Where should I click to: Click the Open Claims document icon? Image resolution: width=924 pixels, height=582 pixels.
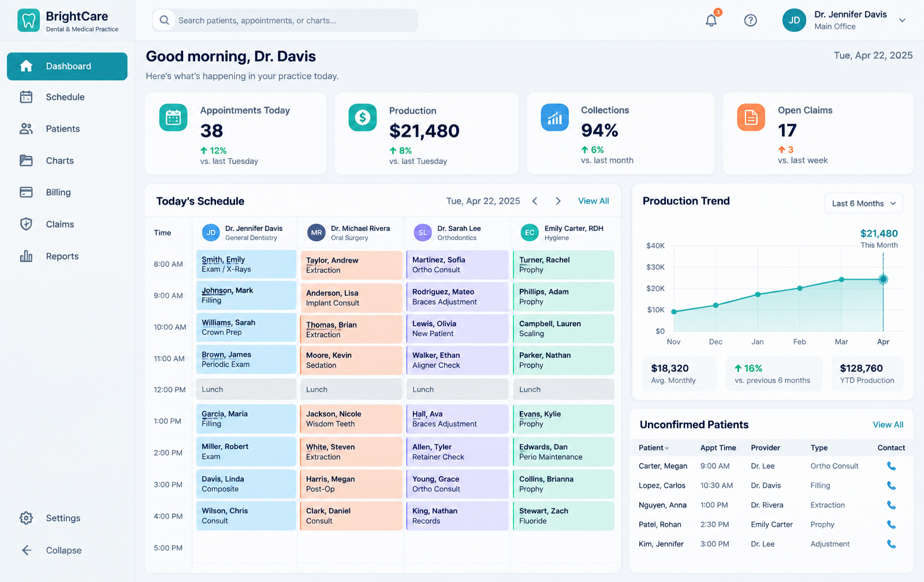point(751,117)
